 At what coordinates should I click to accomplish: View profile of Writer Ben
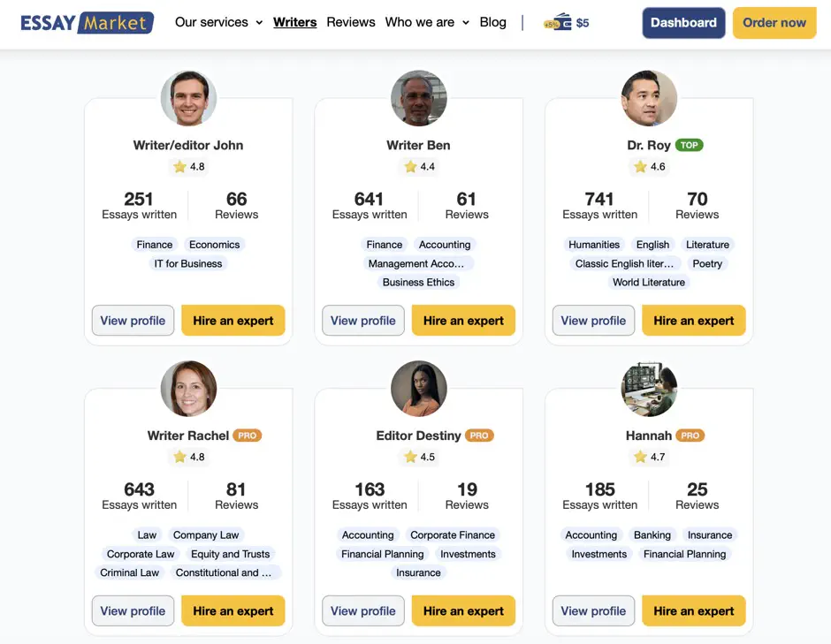coord(363,321)
